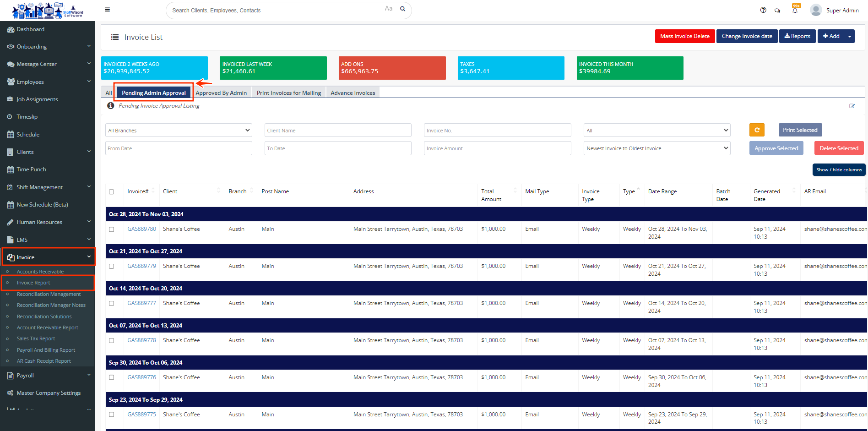Click the Timeslip clock icon
Viewport: 868px width, 431px height.
(x=10, y=117)
